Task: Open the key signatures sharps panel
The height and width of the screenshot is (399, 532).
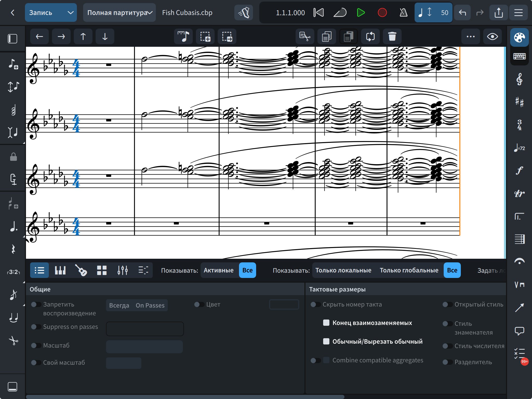Action: point(519,102)
